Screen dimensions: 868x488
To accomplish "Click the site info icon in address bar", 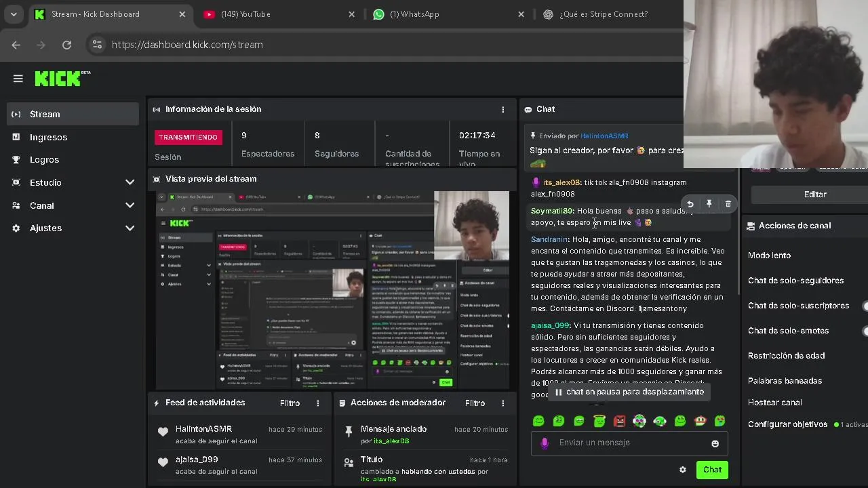I will point(97,45).
